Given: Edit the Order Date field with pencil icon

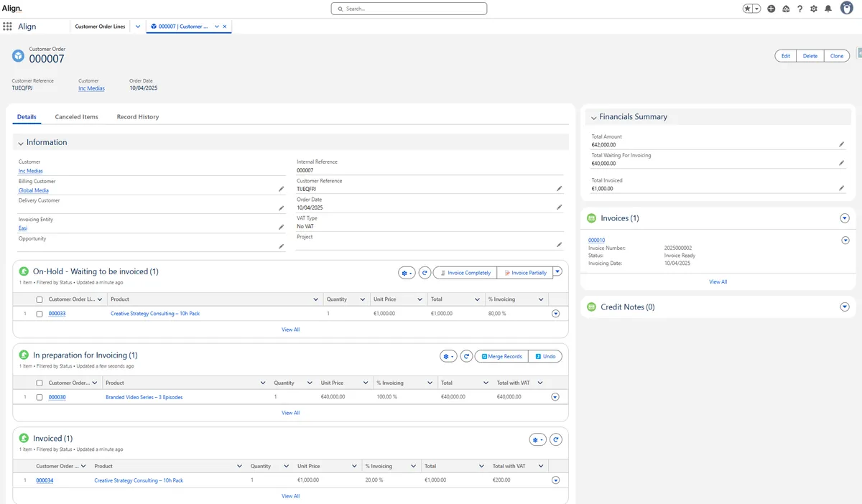Looking at the screenshot, I should [x=560, y=207].
